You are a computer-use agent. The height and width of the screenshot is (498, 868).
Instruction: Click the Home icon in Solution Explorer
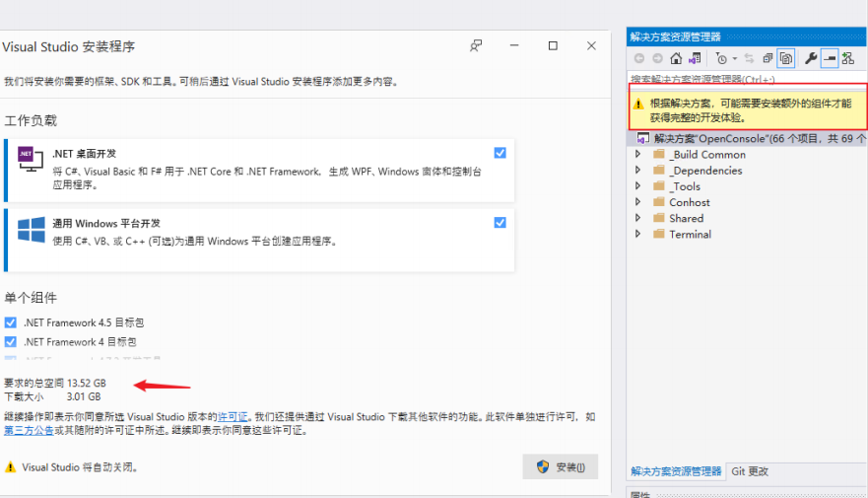coord(676,59)
